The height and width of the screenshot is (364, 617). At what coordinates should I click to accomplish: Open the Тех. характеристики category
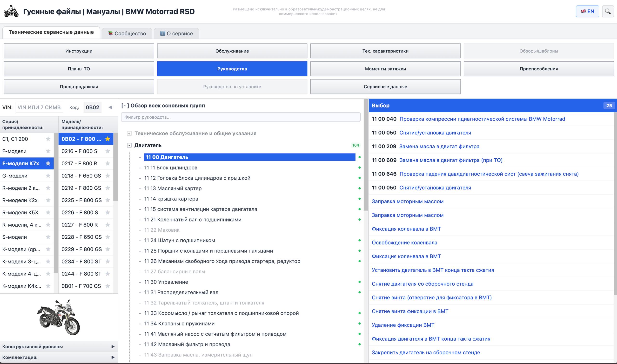click(x=385, y=51)
